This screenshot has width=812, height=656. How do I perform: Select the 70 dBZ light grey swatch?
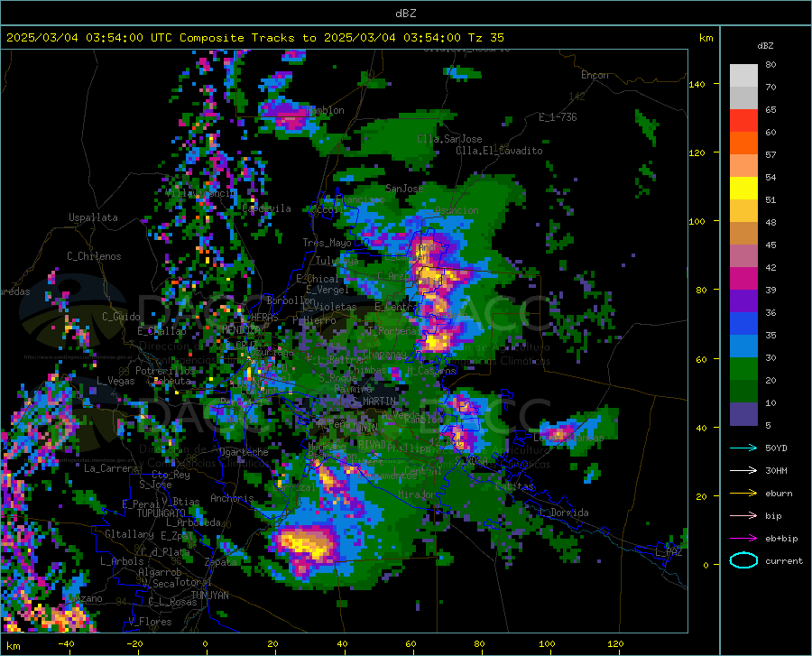point(743,76)
